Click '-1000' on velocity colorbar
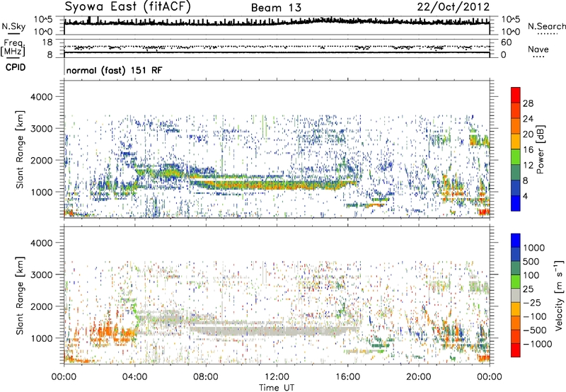The width and height of the screenshot is (566, 392). [x=538, y=344]
